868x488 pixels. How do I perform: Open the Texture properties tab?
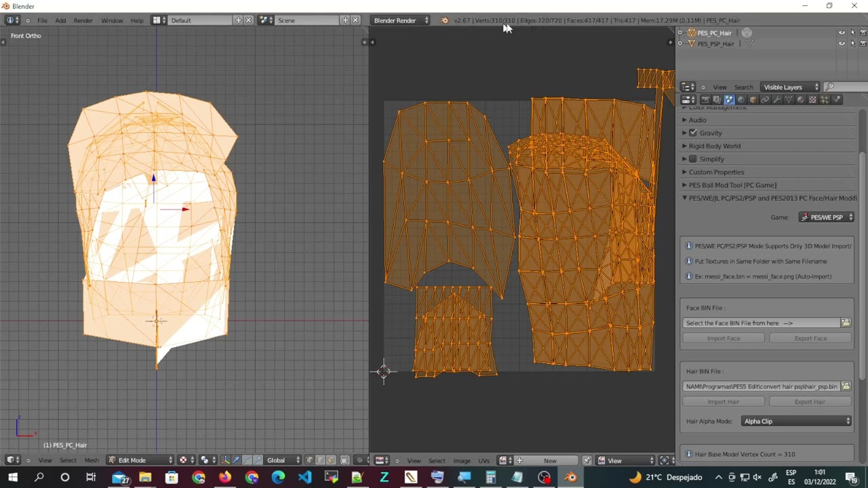[812, 100]
